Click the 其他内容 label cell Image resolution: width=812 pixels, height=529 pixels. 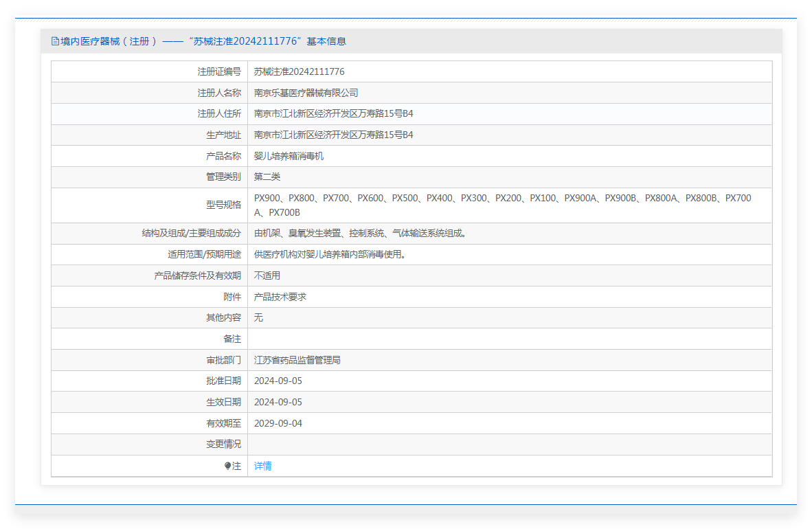point(149,317)
